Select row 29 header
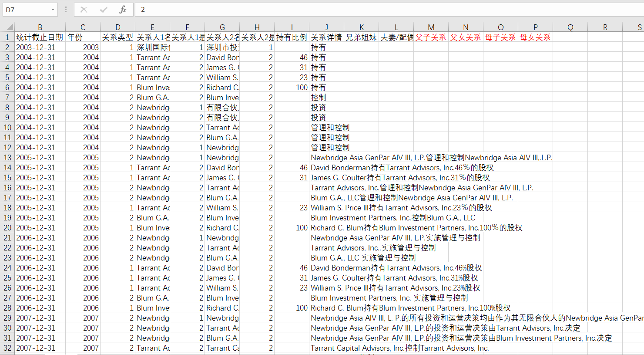644x355 pixels. [x=7, y=318]
